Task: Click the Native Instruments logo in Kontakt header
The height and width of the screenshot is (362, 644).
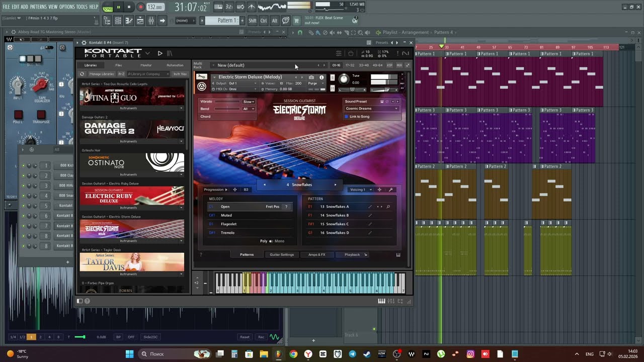Action: point(406,53)
